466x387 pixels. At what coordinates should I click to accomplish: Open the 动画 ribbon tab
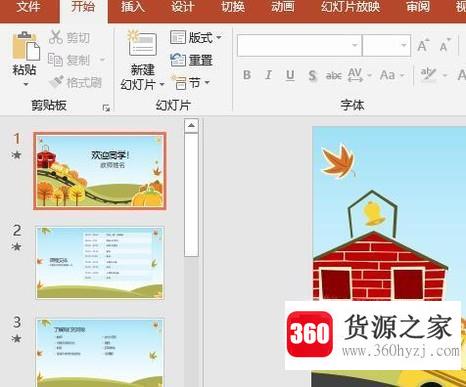point(283,7)
